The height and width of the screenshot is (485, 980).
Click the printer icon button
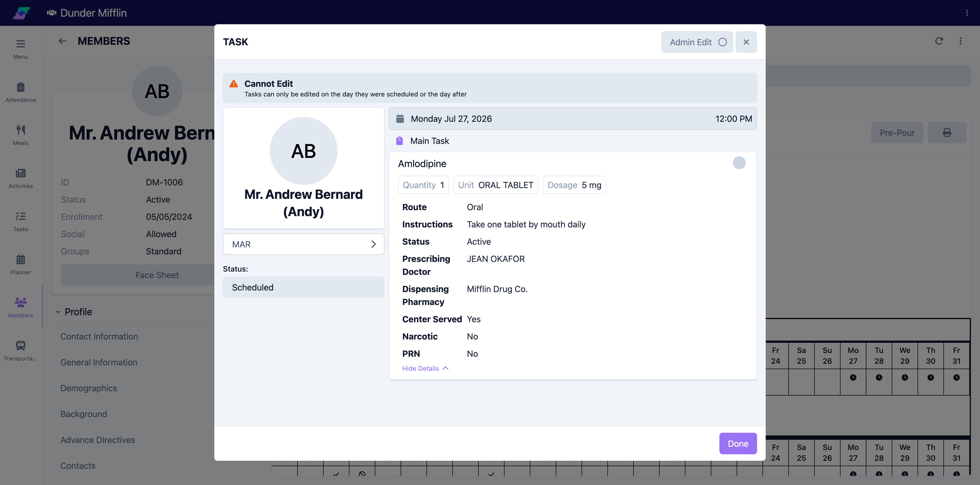pos(947,133)
